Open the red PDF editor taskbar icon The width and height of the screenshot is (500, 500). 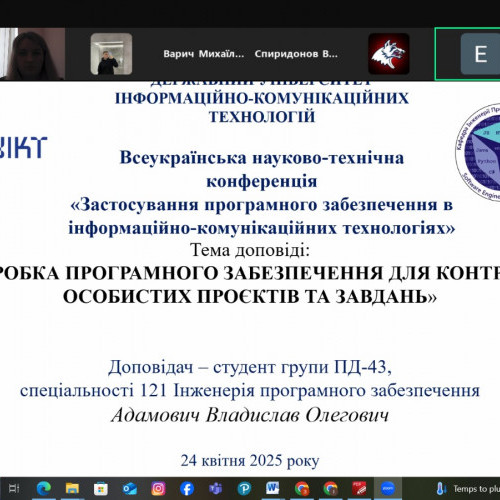click(x=359, y=489)
